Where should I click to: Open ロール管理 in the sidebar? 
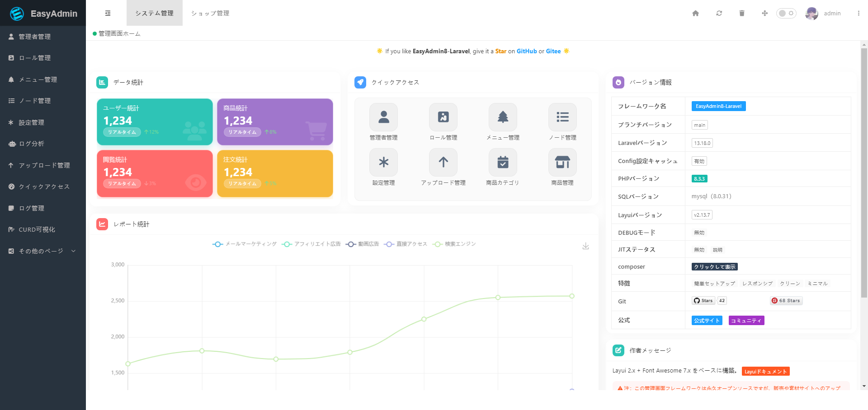[x=43, y=58]
